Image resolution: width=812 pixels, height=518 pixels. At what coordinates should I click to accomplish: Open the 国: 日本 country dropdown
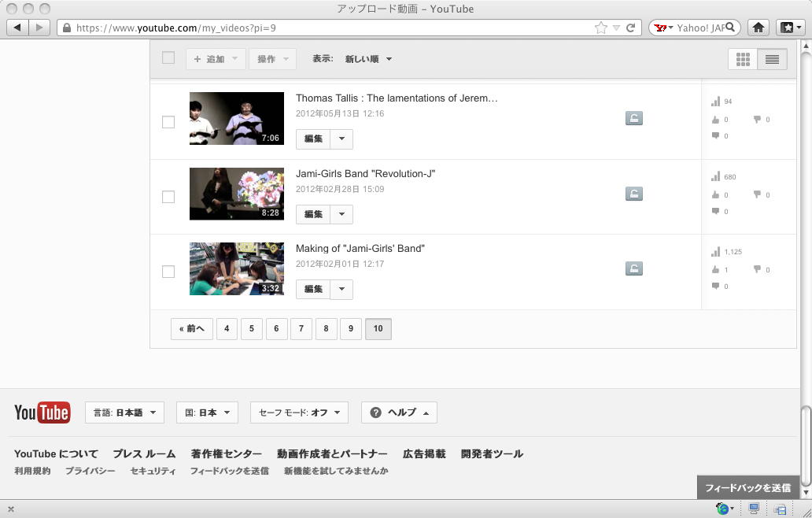click(x=207, y=413)
